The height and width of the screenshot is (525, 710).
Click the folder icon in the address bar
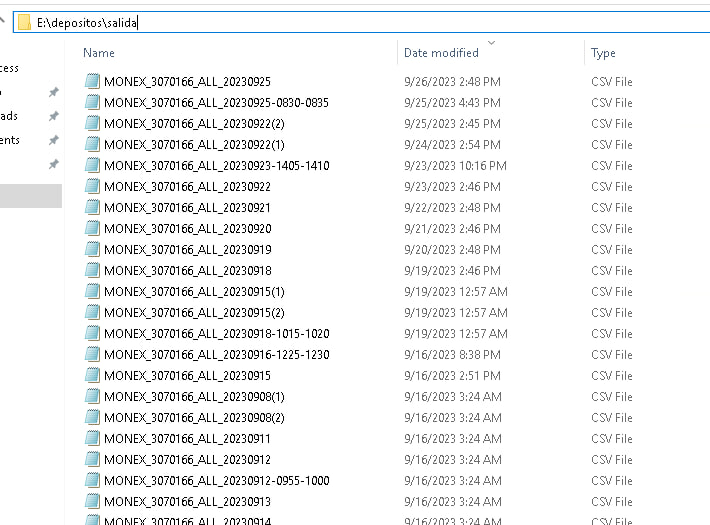pyautogui.click(x=24, y=22)
